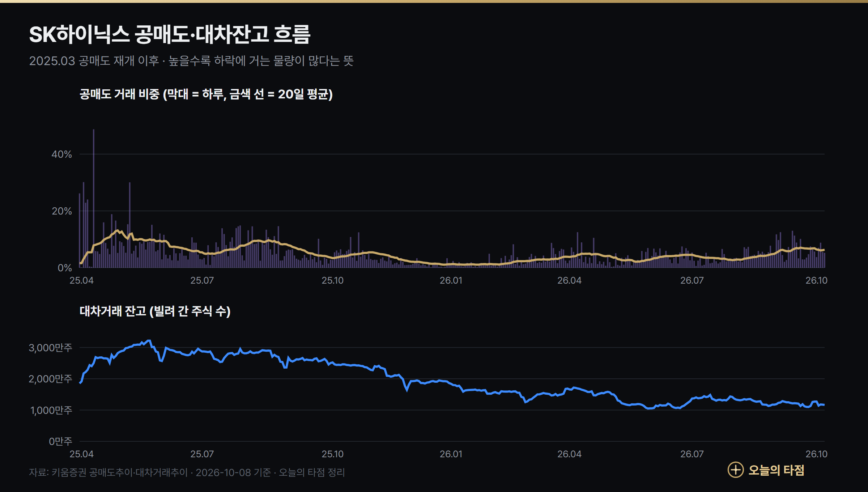Click the 25.07 label under the lower chart
This screenshot has width=868, height=492.
point(202,454)
